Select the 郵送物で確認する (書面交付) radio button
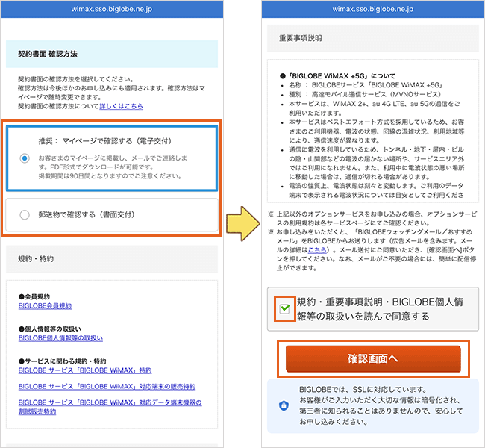Image resolution: width=485 pixels, height=448 pixels. pos(25,214)
